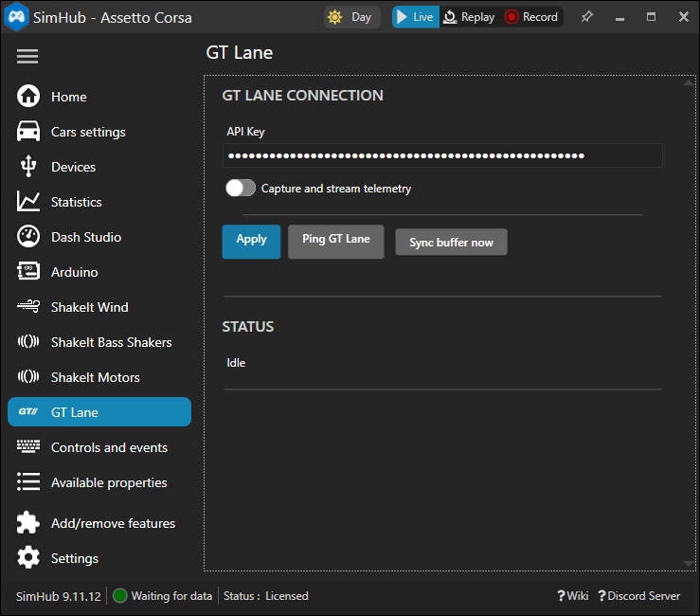Click the Arduino board icon
Image resolution: width=700 pixels, height=616 pixels.
[x=28, y=271]
